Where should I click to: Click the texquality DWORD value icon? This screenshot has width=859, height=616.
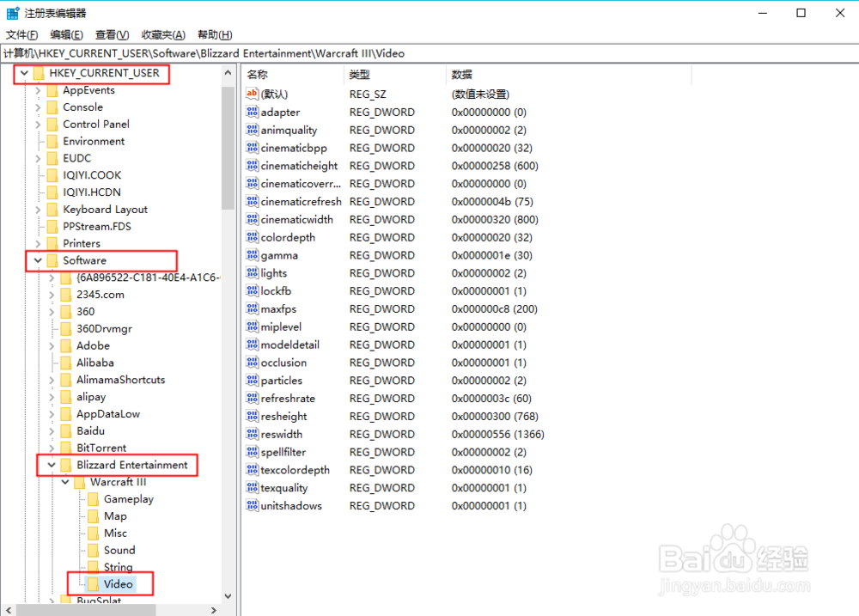click(252, 487)
